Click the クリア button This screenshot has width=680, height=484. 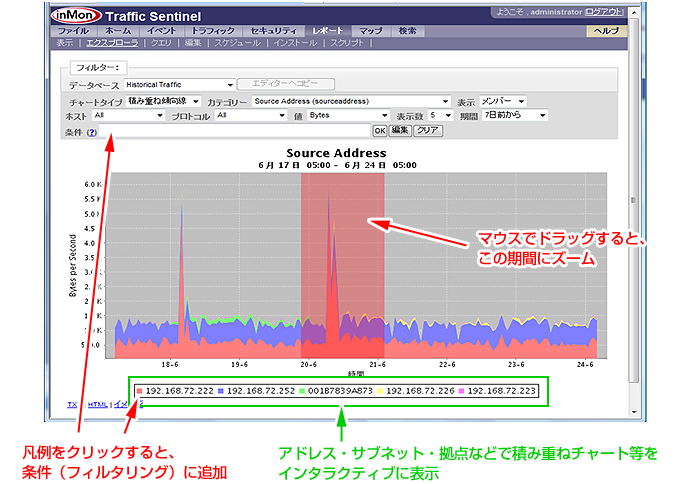point(427,131)
